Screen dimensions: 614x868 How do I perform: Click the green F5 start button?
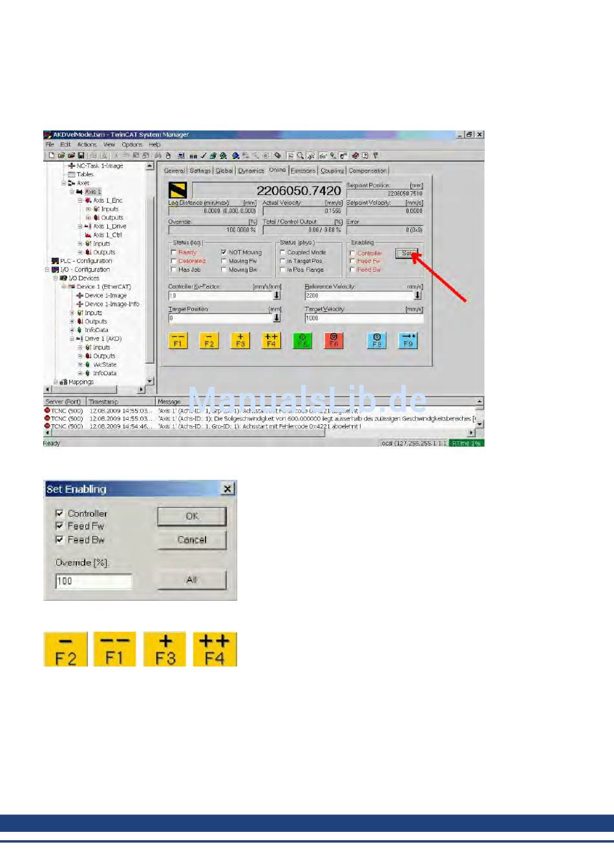302,340
